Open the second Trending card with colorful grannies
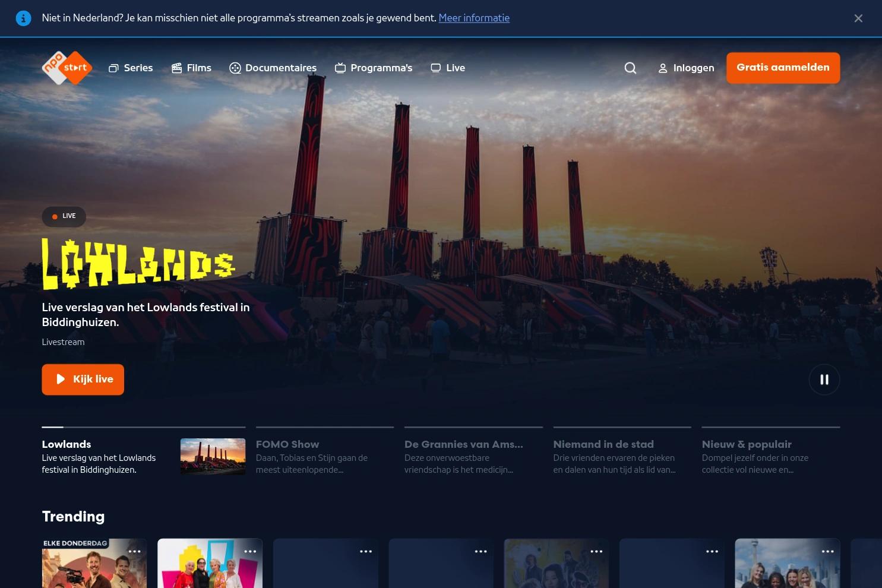 tap(210, 564)
